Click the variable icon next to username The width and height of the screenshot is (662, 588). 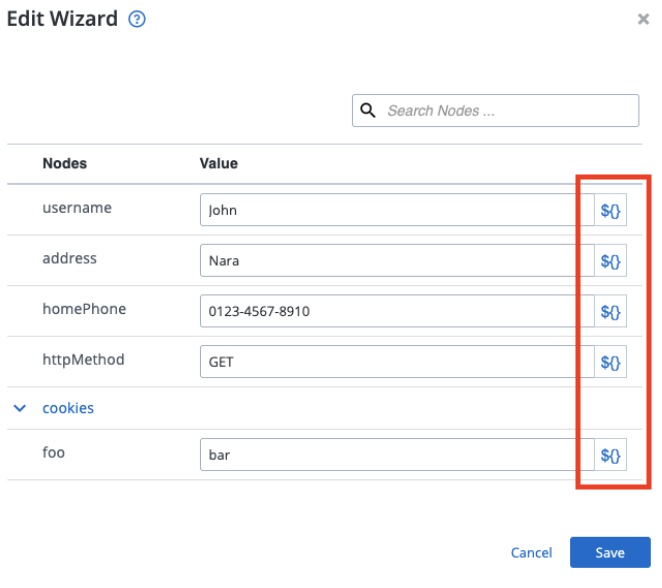point(610,210)
